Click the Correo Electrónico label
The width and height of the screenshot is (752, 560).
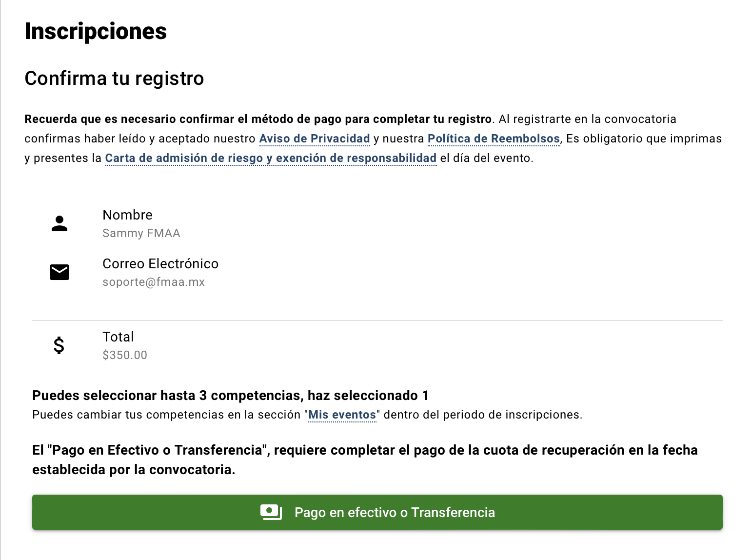(160, 263)
